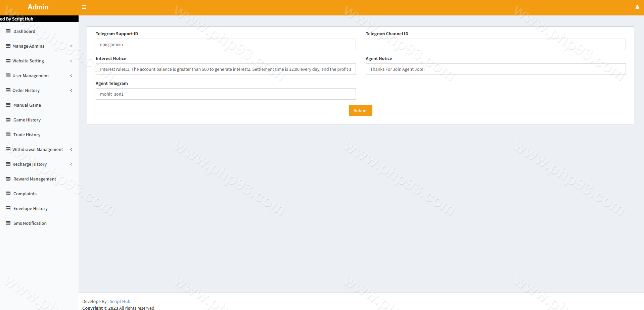Focus the Agent Telegram input field

click(225, 94)
